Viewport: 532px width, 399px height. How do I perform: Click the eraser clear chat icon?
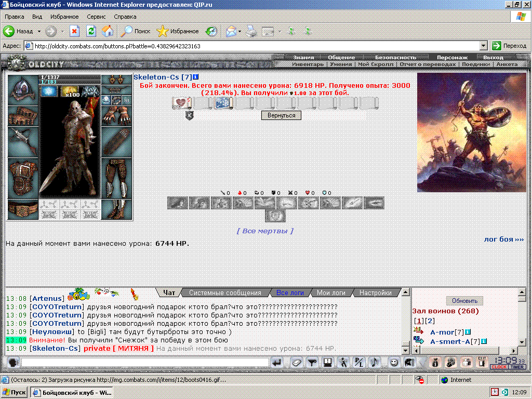(x=296, y=363)
